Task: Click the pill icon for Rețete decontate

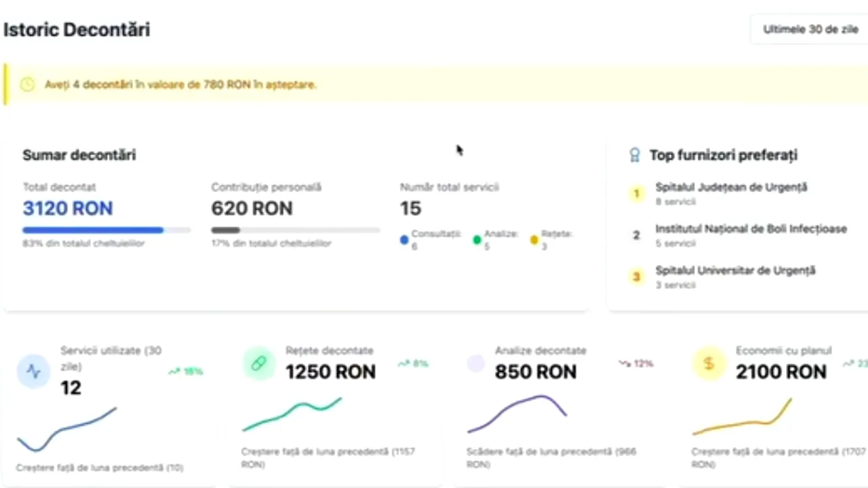Action: coord(258,364)
